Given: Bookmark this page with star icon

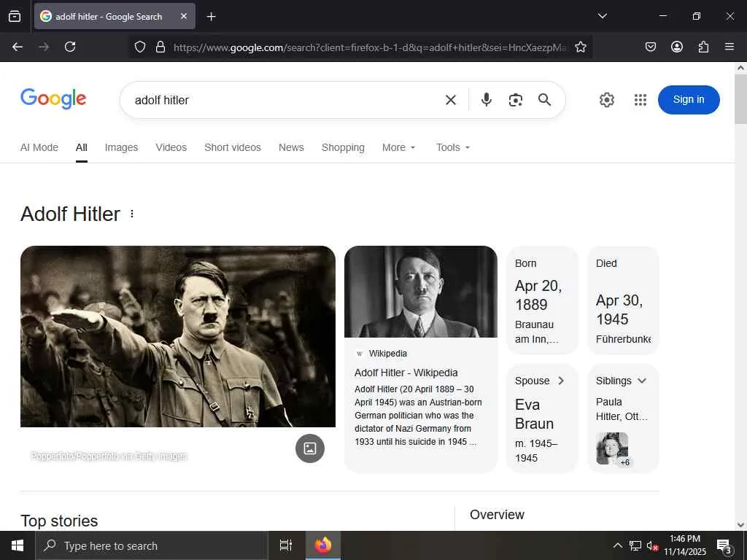Looking at the screenshot, I should [x=580, y=47].
